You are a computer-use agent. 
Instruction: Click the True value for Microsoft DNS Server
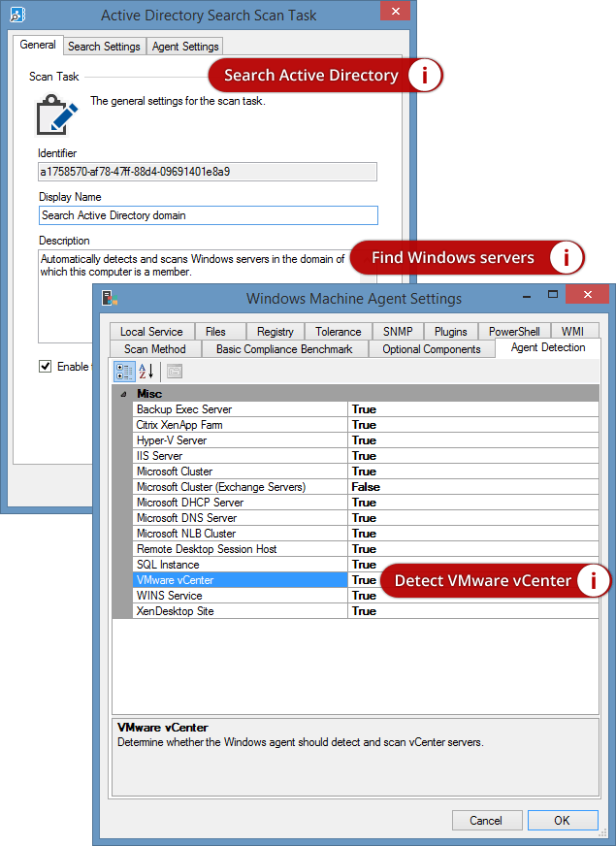[473, 518]
